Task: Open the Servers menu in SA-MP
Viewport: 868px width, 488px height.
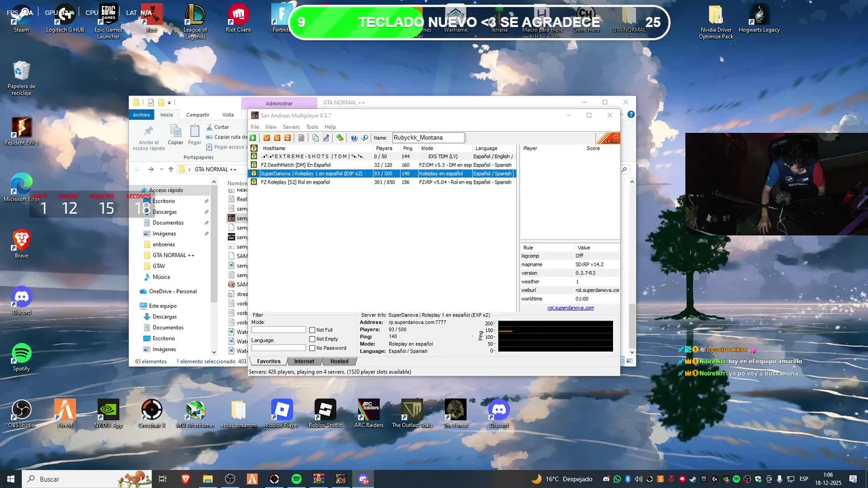Action: click(291, 127)
